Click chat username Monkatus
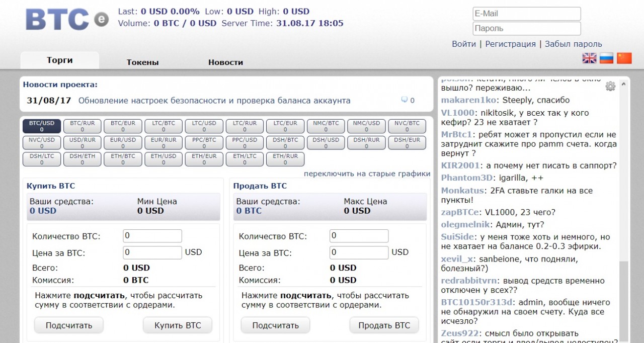This screenshot has width=644, height=343. pyautogui.click(x=462, y=191)
